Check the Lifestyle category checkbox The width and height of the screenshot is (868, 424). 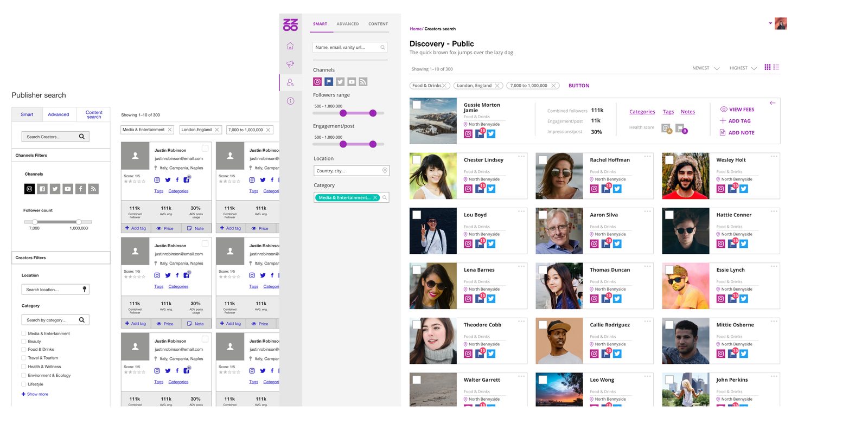pyautogui.click(x=23, y=384)
